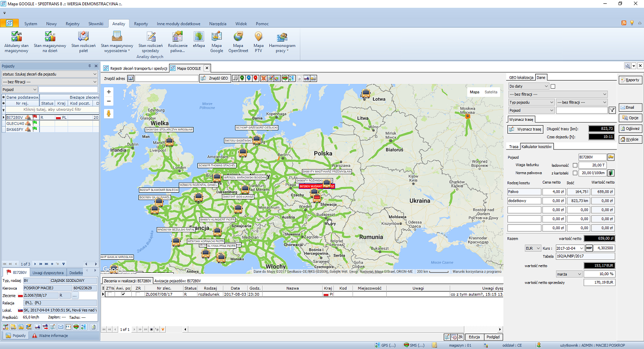The width and height of the screenshot is (644, 349).
Task: Open Stan magazynowy na dzień report
Action: click(x=49, y=41)
